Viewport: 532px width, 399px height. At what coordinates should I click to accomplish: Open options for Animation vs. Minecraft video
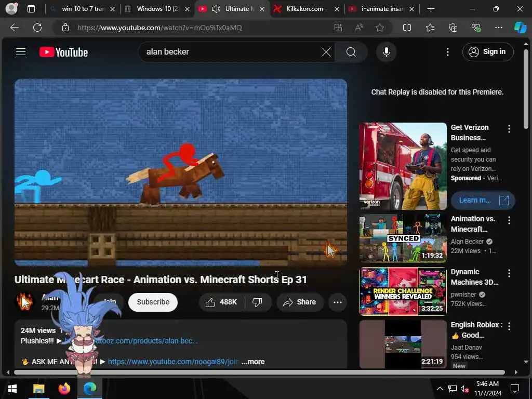509,220
